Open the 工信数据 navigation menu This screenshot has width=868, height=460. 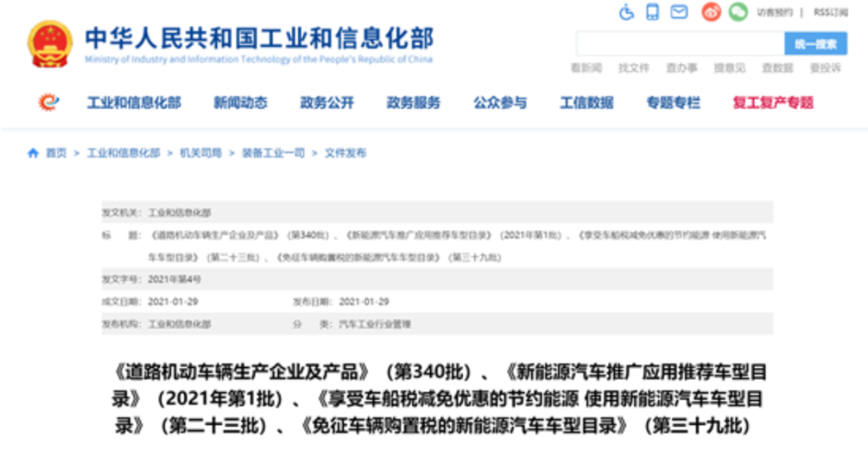pyautogui.click(x=586, y=102)
